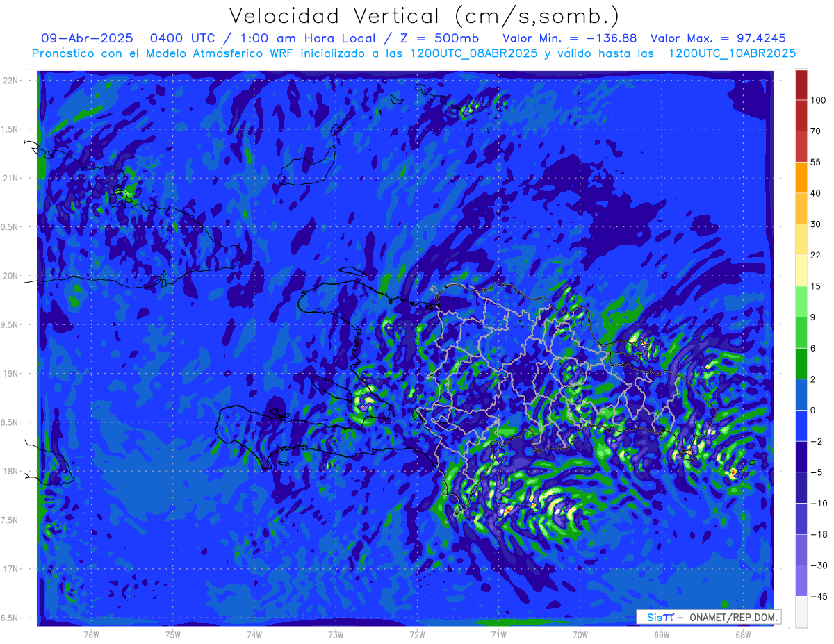
Task: Click the dark green swatch between 2 and 6
Action: 801,364
